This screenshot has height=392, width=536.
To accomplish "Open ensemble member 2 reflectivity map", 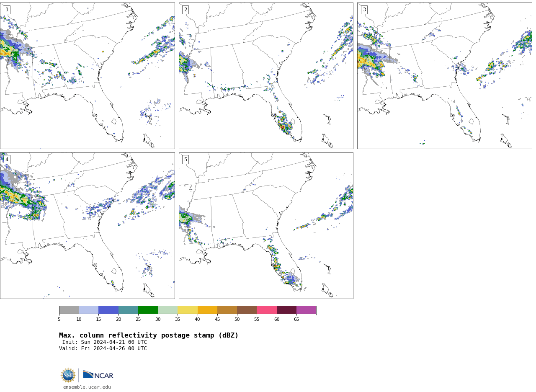I will pyautogui.click(x=266, y=76).
